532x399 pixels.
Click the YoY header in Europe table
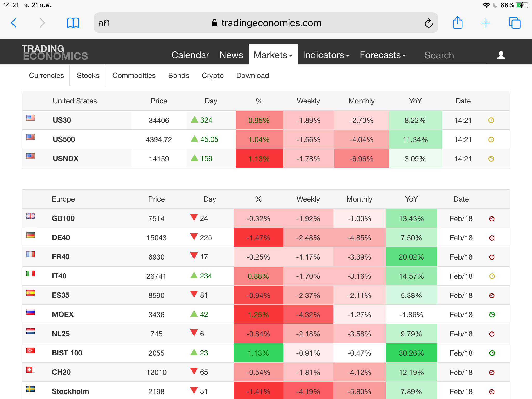(411, 199)
